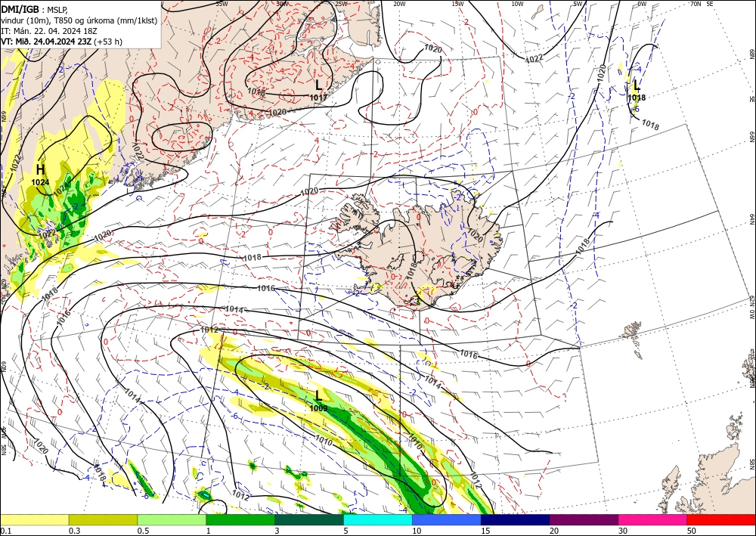Click the 20W longitude label
This screenshot has width=756, height=536.
(398, 4)
